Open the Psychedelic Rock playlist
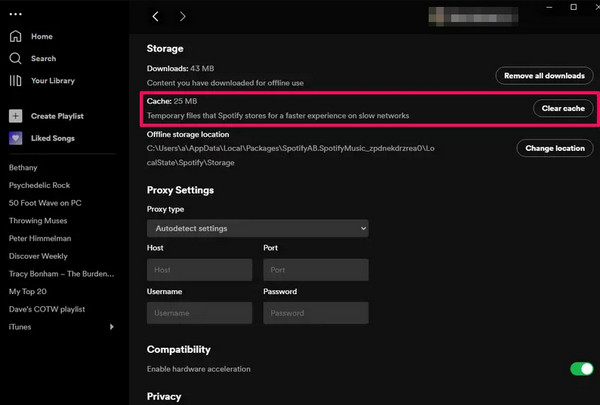Image resolution: width=600 pixels, height=405 pixels. click(39, 185)
